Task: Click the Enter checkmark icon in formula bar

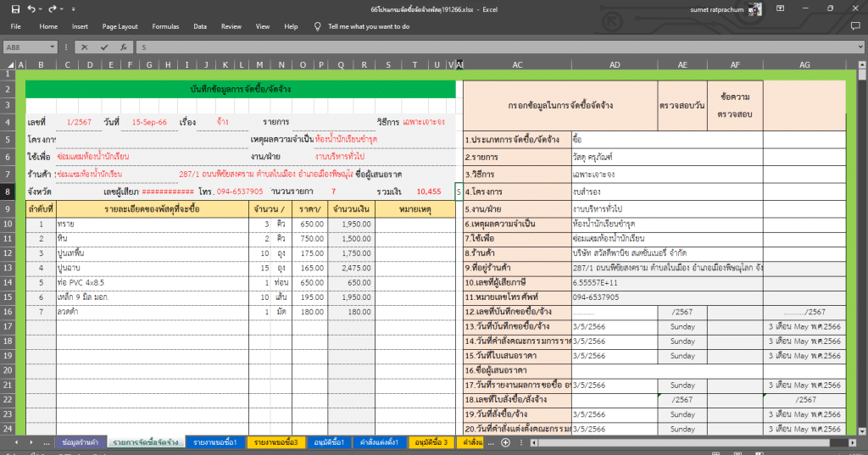Action: click(x=103, y=47)
